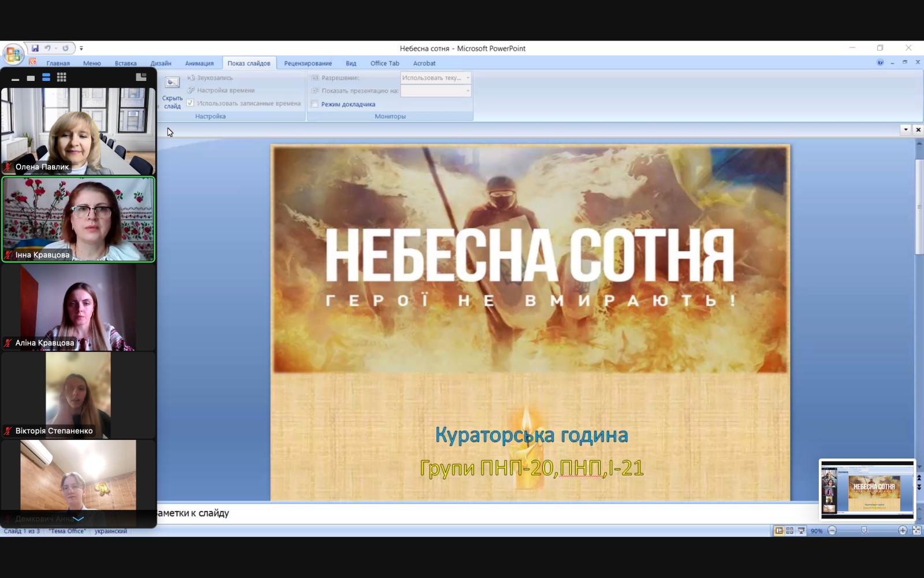Image resolution: width=924 pixels, height=578 pixels.
Task: Click the ribbon minimize dash near Help
Action: (x=893, y=62)
